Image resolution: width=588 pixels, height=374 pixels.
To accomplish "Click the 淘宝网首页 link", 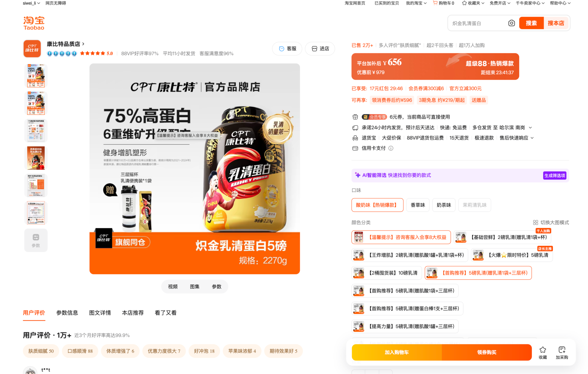I will 355,3.
